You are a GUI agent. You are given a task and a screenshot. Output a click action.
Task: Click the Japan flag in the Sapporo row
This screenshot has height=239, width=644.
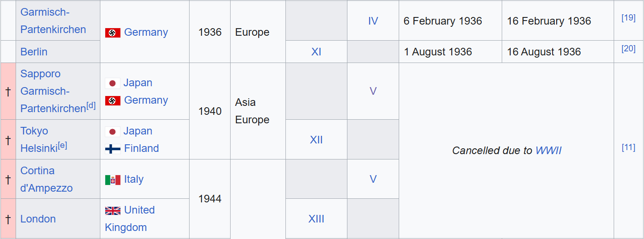click(112, 83)
